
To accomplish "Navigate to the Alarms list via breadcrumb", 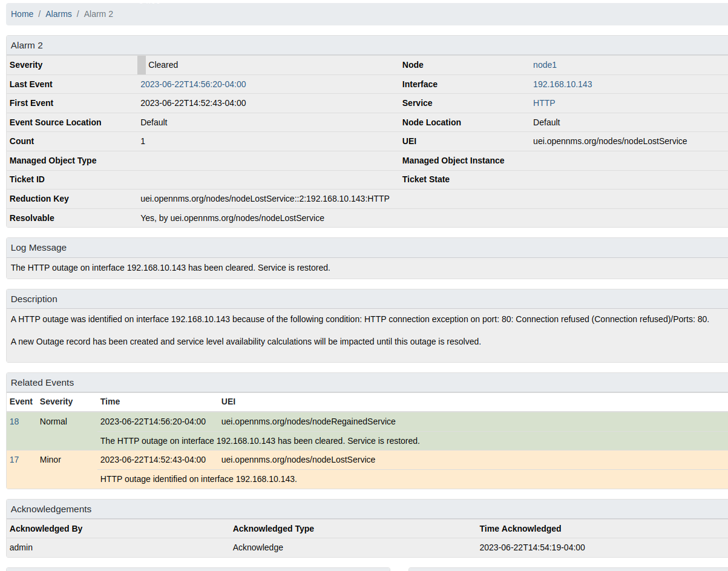I will [x=58, y=13].
